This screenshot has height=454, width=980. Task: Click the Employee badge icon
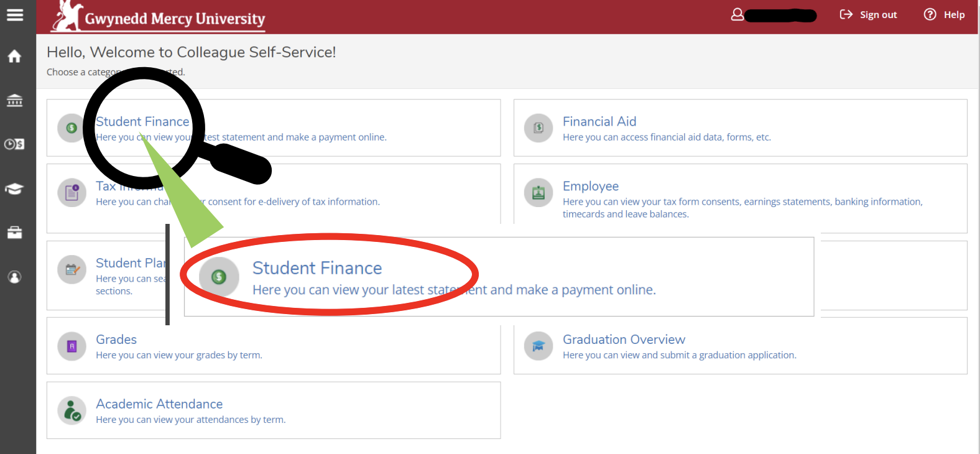point(539,193)
